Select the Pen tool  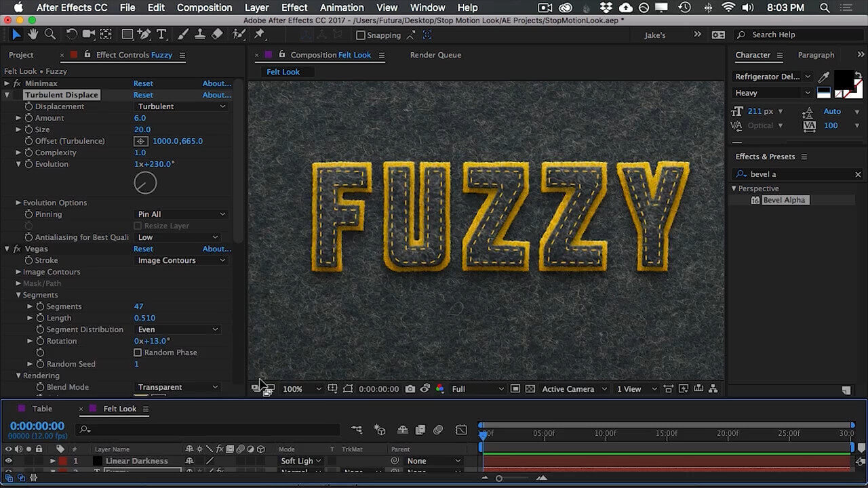tap(144, 34)
